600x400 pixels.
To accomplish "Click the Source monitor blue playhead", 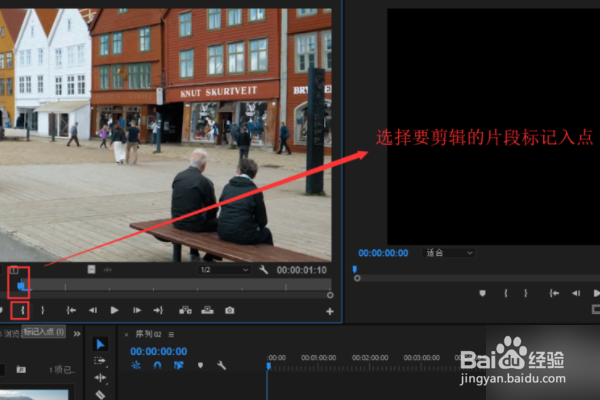I will point(21,286).
